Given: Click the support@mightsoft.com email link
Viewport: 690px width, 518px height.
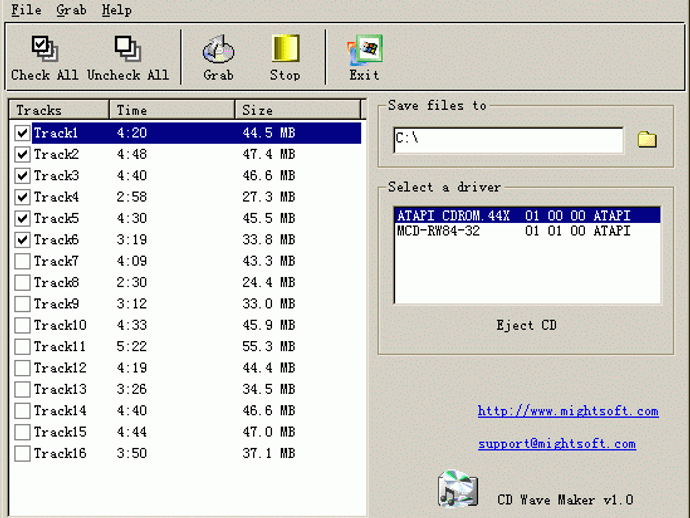Looking at the screenshot, I should coord(557,444).
